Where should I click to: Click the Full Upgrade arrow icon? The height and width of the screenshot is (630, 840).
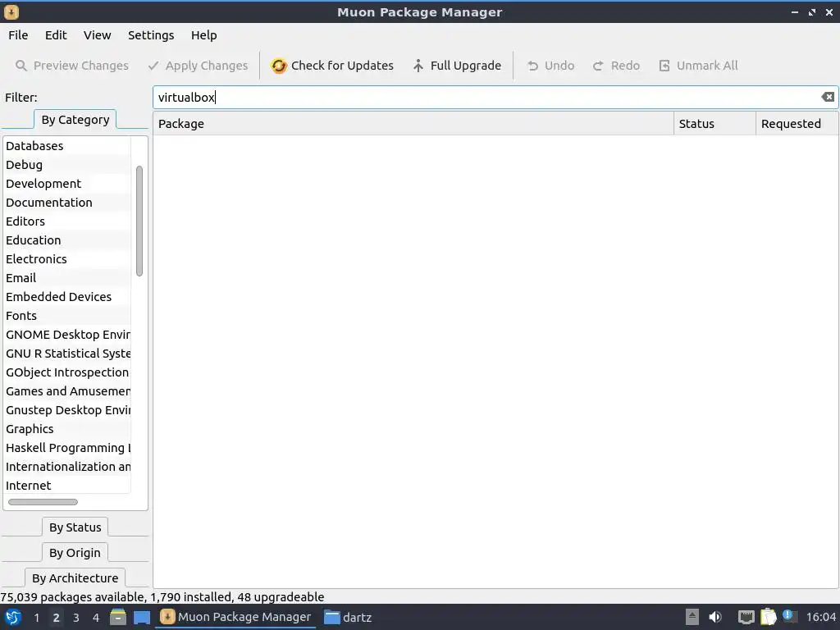click(418, 66)
